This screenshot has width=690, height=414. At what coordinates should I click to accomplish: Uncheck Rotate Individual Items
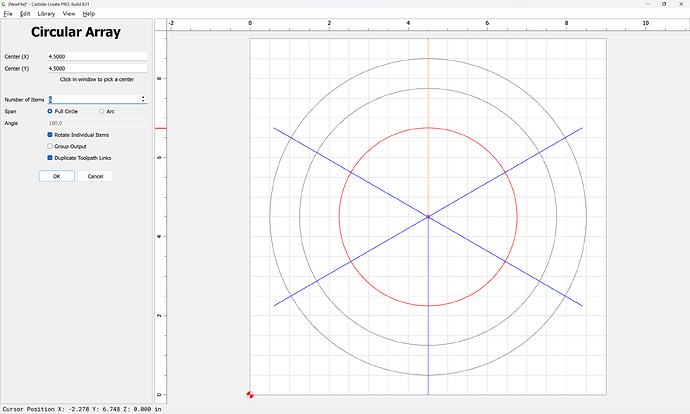point(51,135)
